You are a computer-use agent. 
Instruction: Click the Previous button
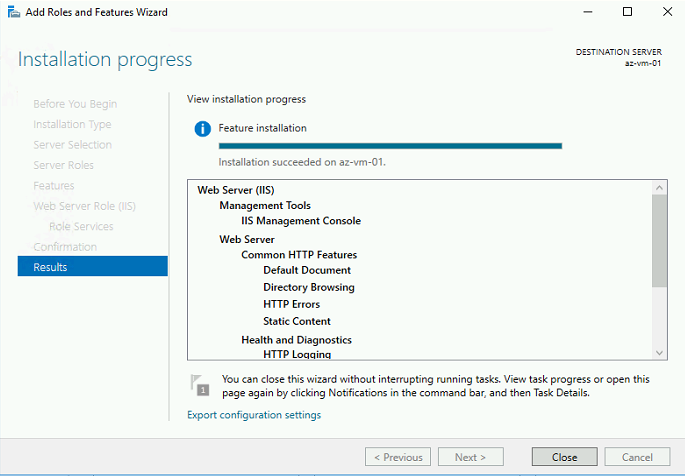pos(398,457)
